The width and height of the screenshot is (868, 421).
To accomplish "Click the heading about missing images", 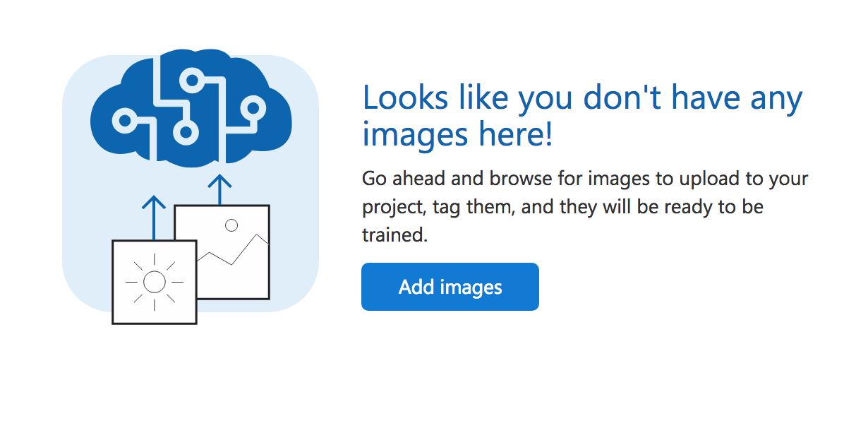I will point(581,114).
